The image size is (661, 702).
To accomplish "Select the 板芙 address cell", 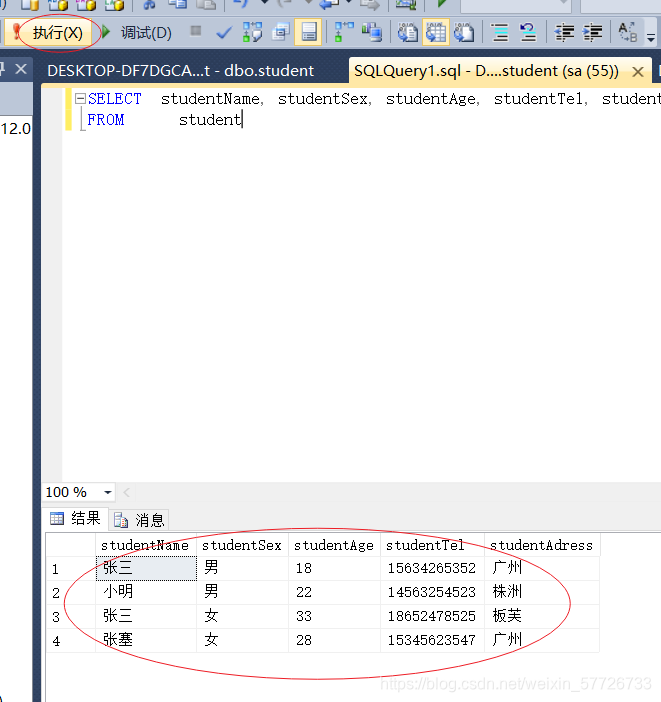I will pyautogui.click(x=542, y=616).
